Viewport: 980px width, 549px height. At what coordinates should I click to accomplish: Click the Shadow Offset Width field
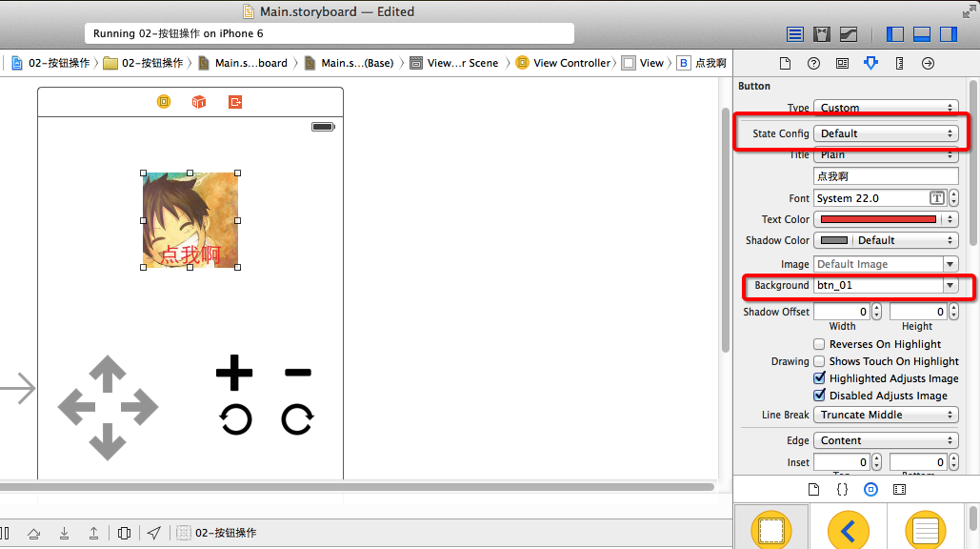click(x=842, y=312)
